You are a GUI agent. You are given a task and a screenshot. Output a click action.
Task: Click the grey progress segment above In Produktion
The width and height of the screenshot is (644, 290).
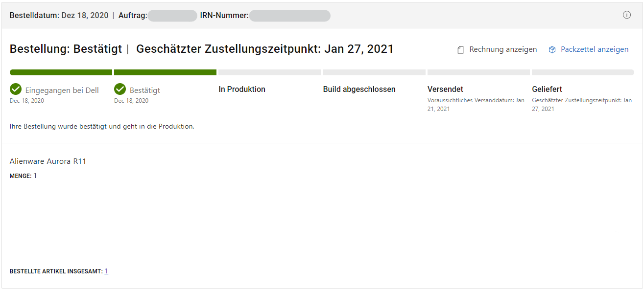pos(269,72)
